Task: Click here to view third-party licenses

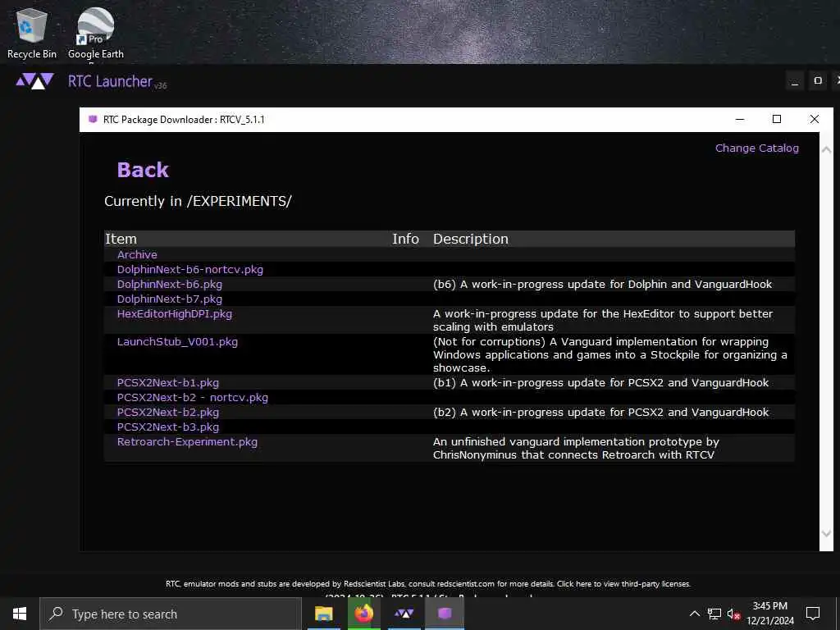Action: [623, 584]
